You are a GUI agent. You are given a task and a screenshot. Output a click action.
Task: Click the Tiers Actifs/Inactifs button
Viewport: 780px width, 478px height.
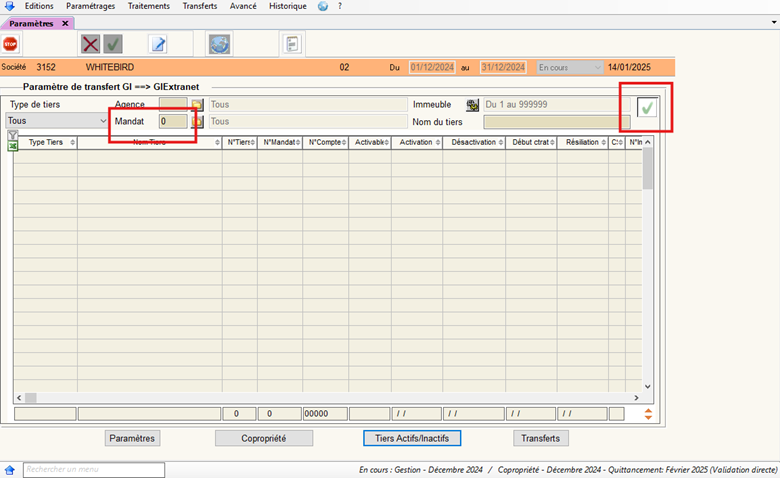[x=412, y=438]
